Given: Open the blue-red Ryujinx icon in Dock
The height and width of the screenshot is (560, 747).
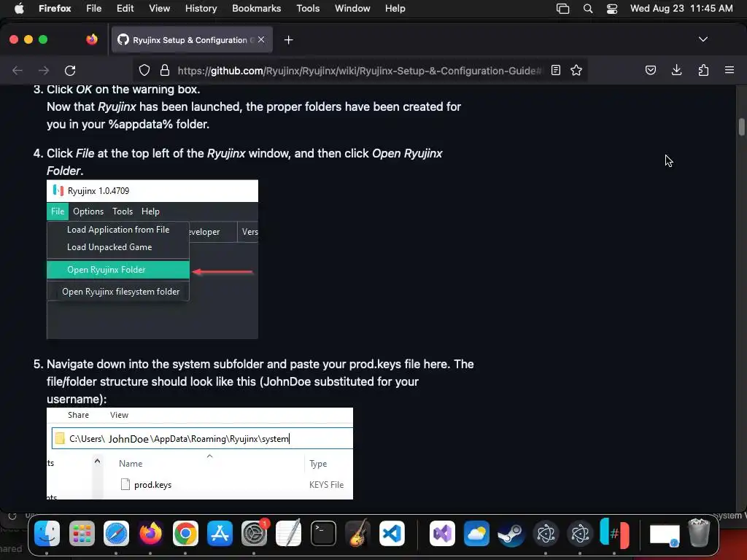Looking at the screenshot, I should pos(614,533).
